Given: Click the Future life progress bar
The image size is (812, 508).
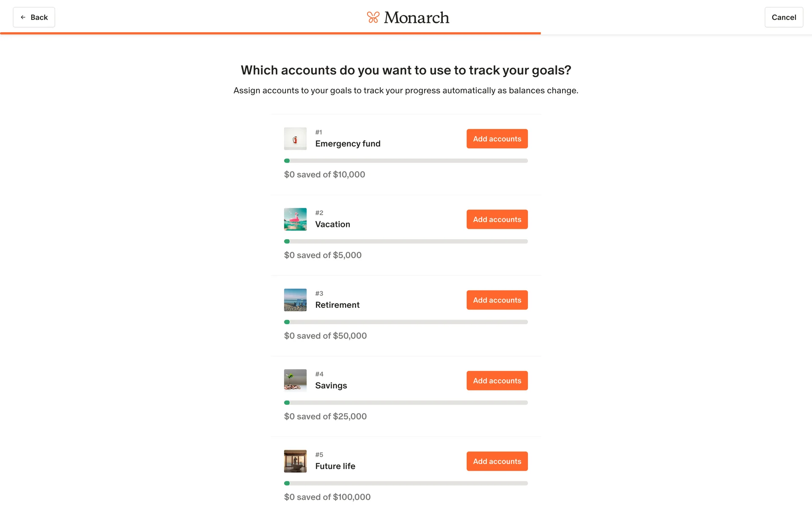Looking at the screenshot, I should click(406, 483).
